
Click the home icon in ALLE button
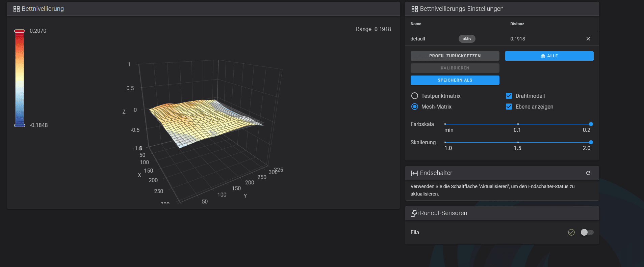tap(543, 56)
